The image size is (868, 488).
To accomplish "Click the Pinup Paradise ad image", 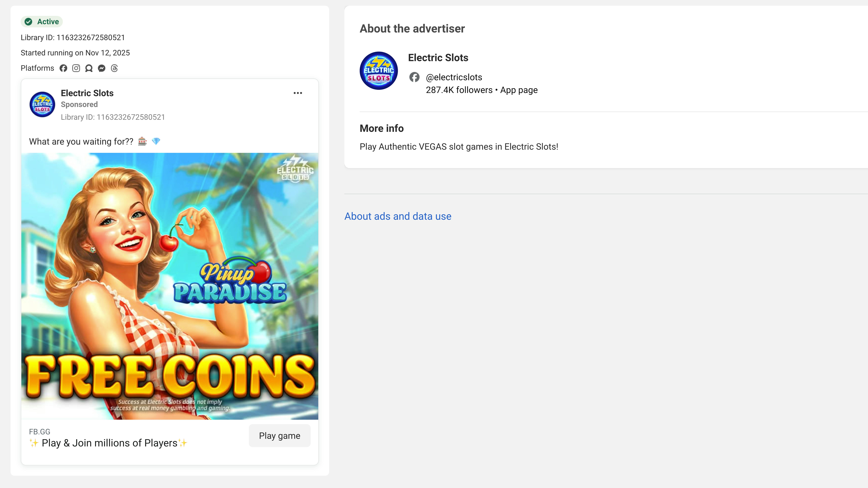I will (x=169, y=286).
